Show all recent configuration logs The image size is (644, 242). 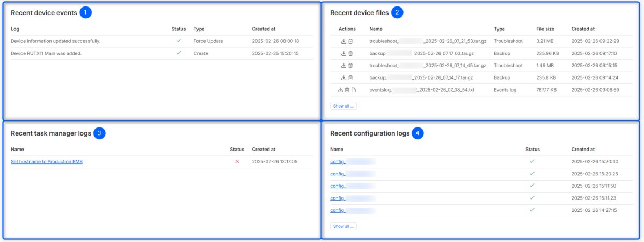coord(343,226)
